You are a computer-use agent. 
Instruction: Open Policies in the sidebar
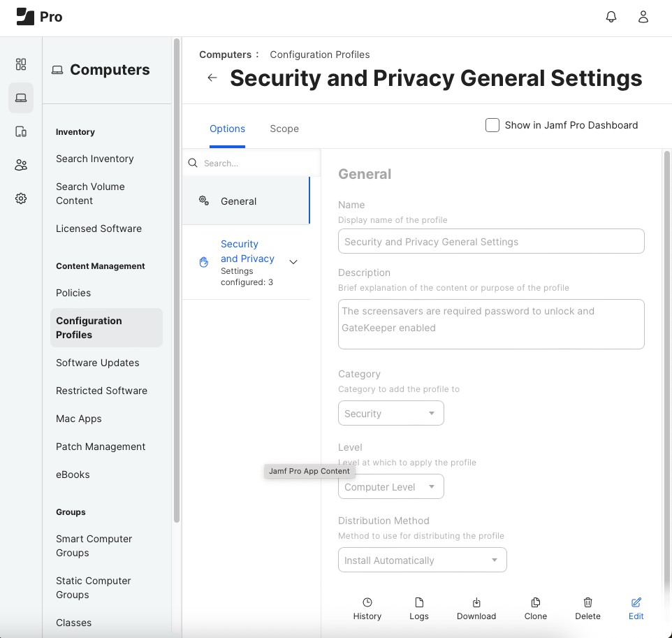tap(73, 293)
